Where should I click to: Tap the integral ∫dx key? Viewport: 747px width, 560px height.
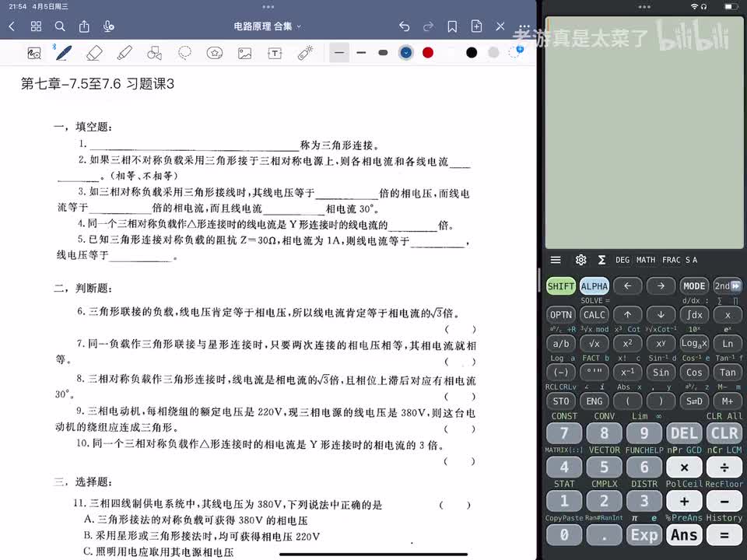click(694, 314)
